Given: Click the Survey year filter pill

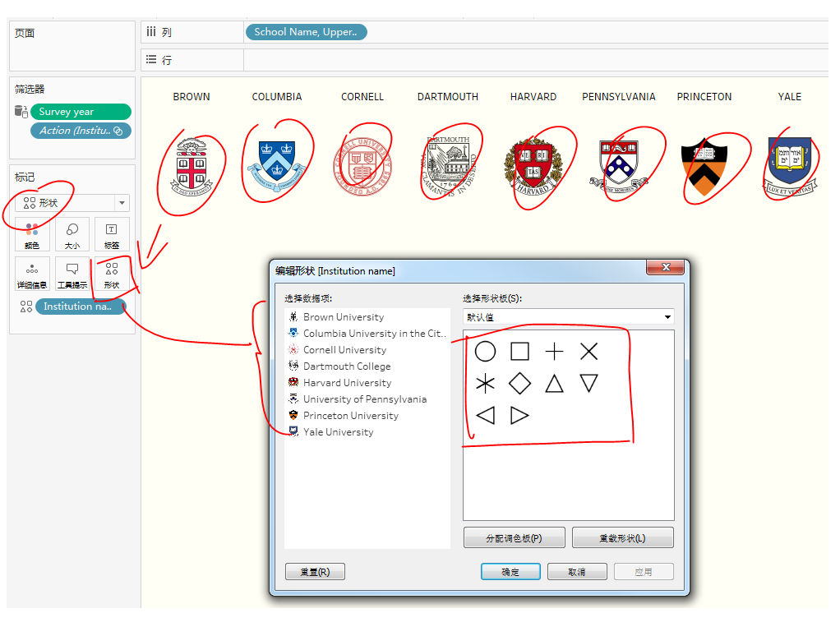Looking at the screenshot, I should click(x=81, y=112).
